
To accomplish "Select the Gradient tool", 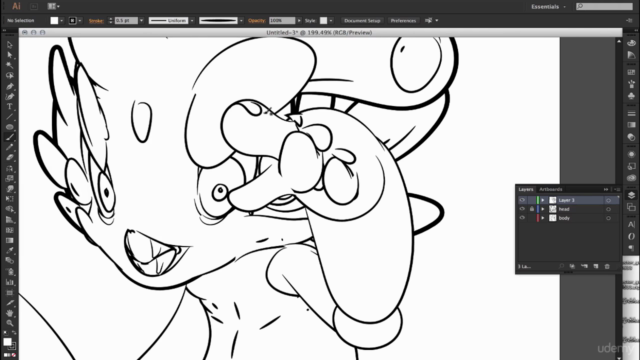I will 10,240.
